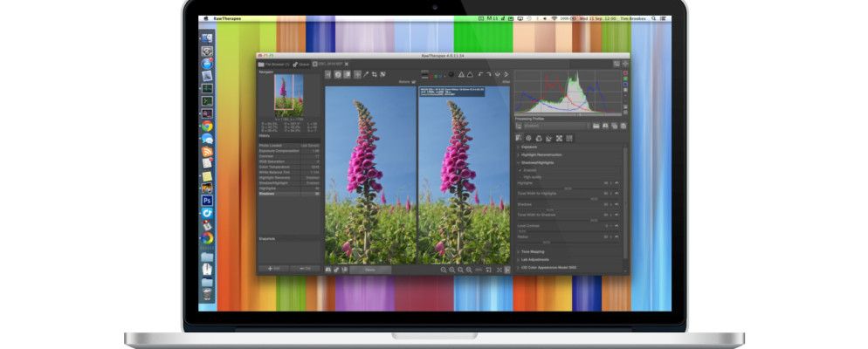Select Color Temperature history entry
The height and width of the screenshot is (349, 868).
pos(289,167)
